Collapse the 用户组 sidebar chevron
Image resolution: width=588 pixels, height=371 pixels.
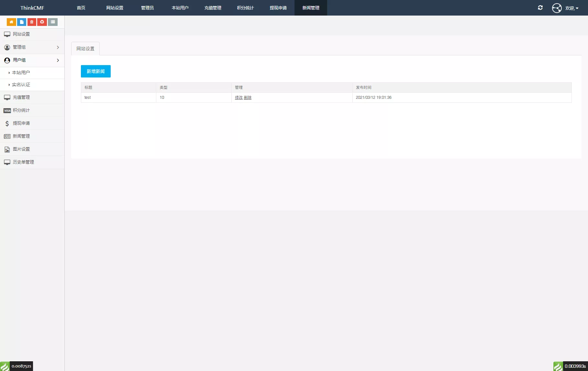point(58,60)
